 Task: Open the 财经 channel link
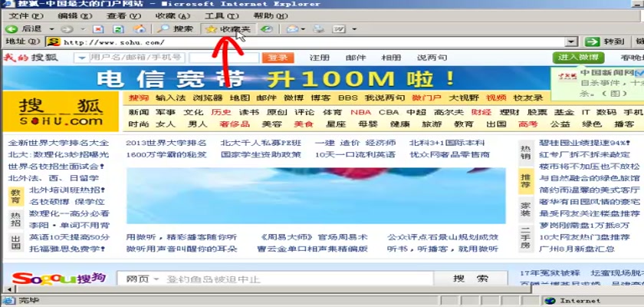pyautogui.click(x=481, y=112)
